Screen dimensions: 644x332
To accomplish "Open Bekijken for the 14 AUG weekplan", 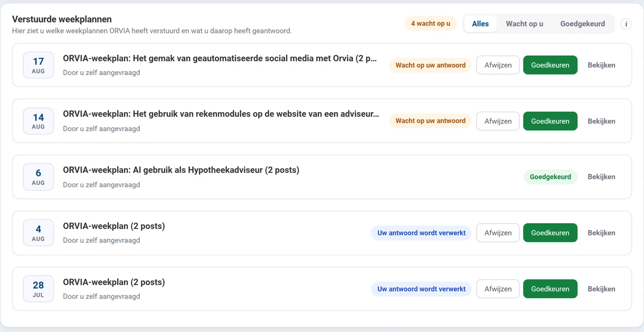I will point(601,121).
